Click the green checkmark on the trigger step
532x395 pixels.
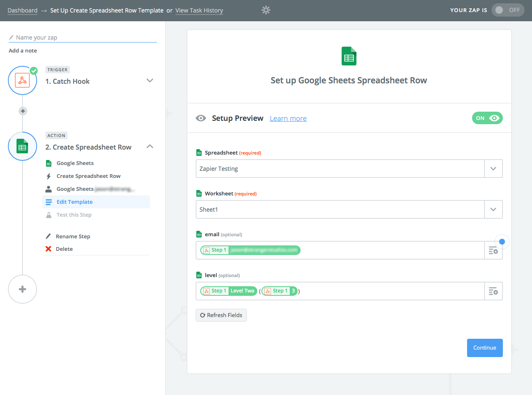pyautogui.click(x=34, y=71)
